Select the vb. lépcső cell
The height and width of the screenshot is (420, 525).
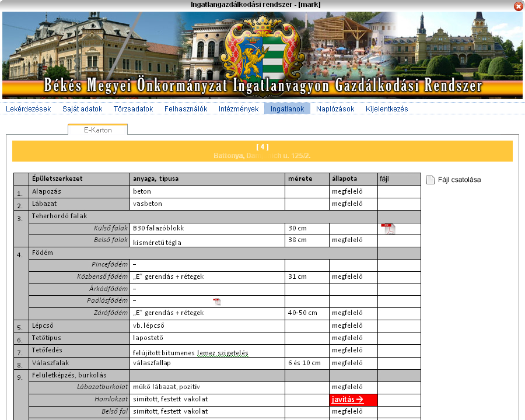click(x=207, y=326)
